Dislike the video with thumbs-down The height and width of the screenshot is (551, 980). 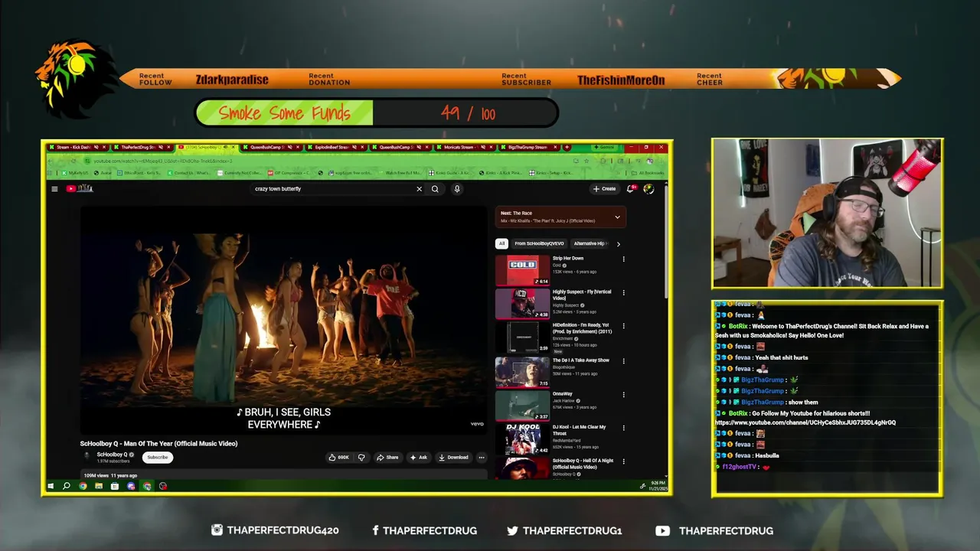[x=361, y=458]
